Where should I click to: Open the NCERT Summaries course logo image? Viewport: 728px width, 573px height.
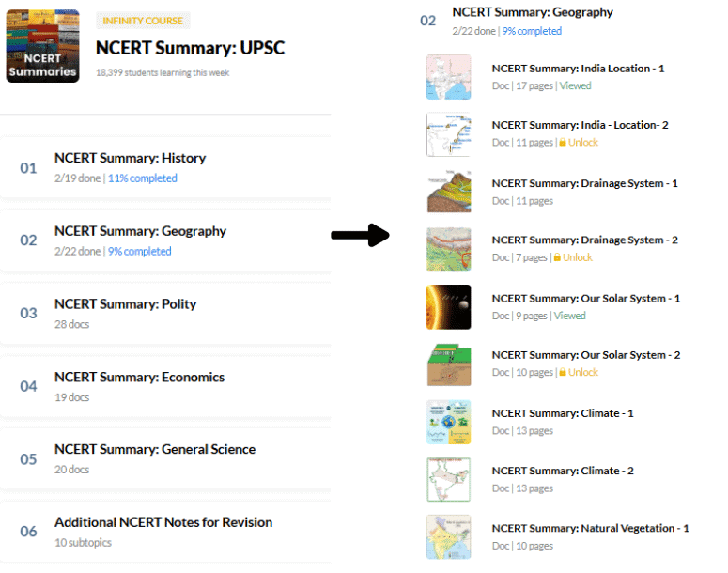42,46
